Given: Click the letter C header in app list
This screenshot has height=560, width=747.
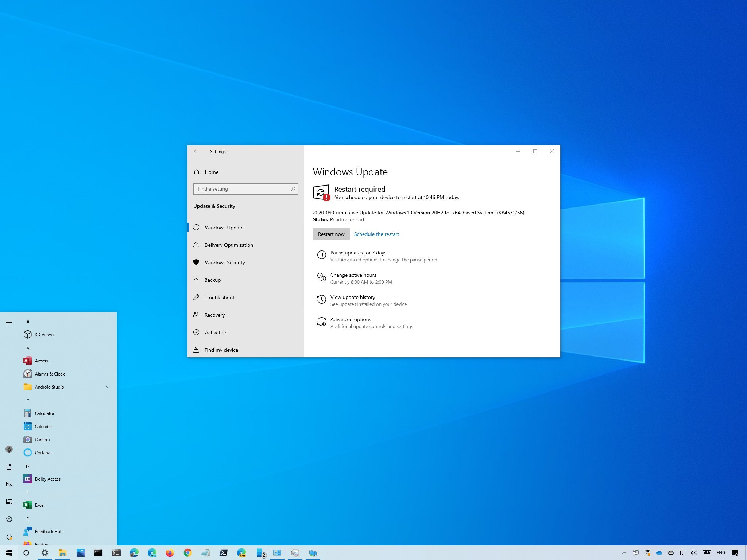Looking at the screenshot, I should [x=28, y=401].
